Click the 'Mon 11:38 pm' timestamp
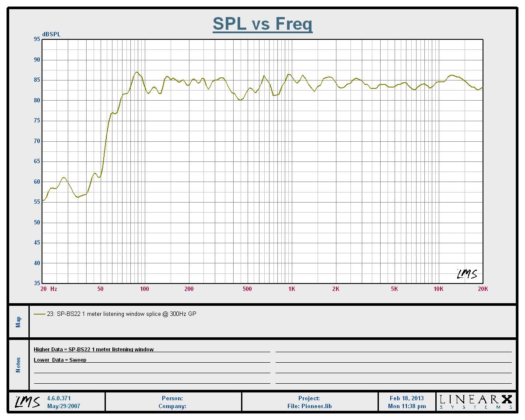Viewport: 525px width, 420px height. click(x=406, y=406)
